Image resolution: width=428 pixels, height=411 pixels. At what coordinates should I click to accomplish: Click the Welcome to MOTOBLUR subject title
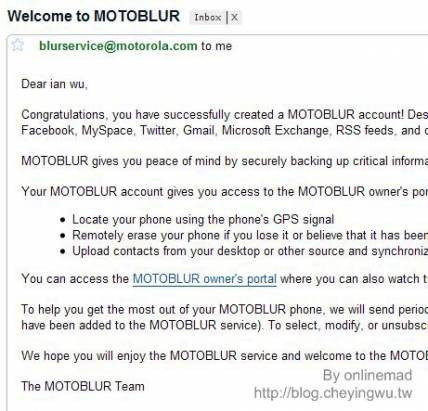[94, 16]
